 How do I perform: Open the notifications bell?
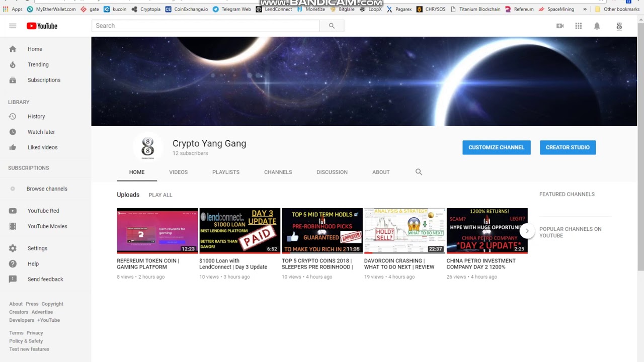[x=597, y=26]
